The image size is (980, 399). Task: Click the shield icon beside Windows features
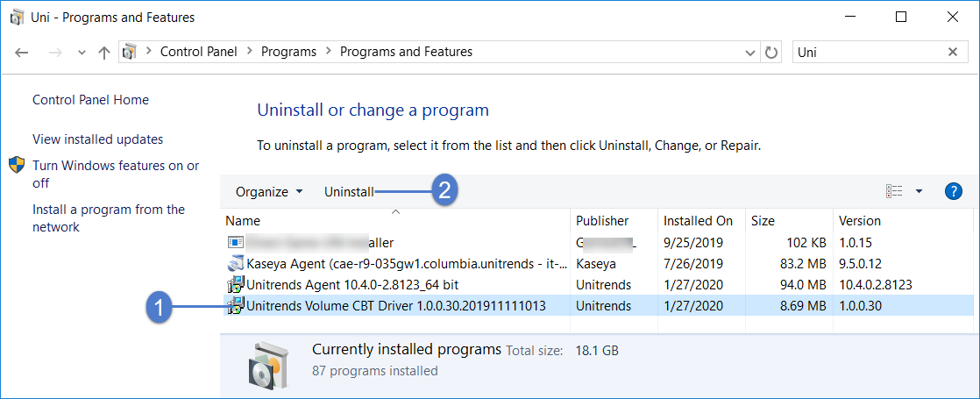pos(17,166)
